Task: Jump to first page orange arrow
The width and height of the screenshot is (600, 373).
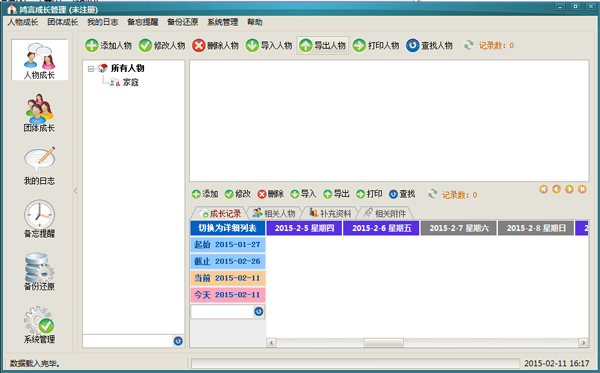Action: point(543,189)
